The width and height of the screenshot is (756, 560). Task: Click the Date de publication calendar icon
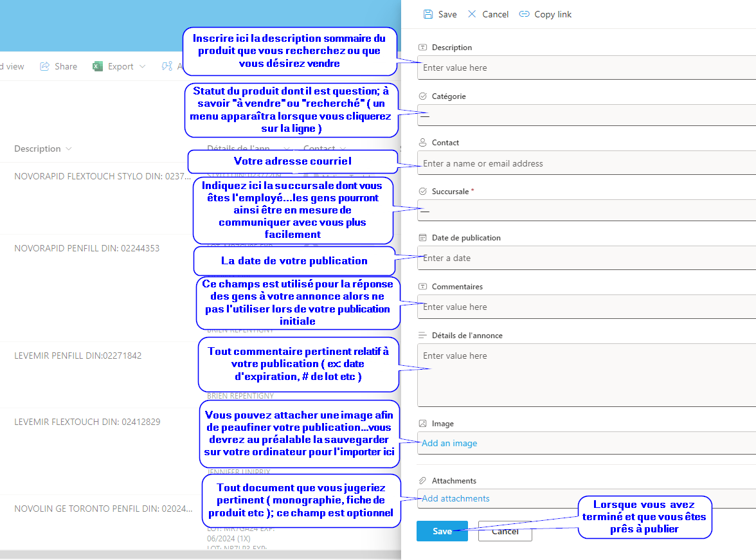tap(423, 238)
